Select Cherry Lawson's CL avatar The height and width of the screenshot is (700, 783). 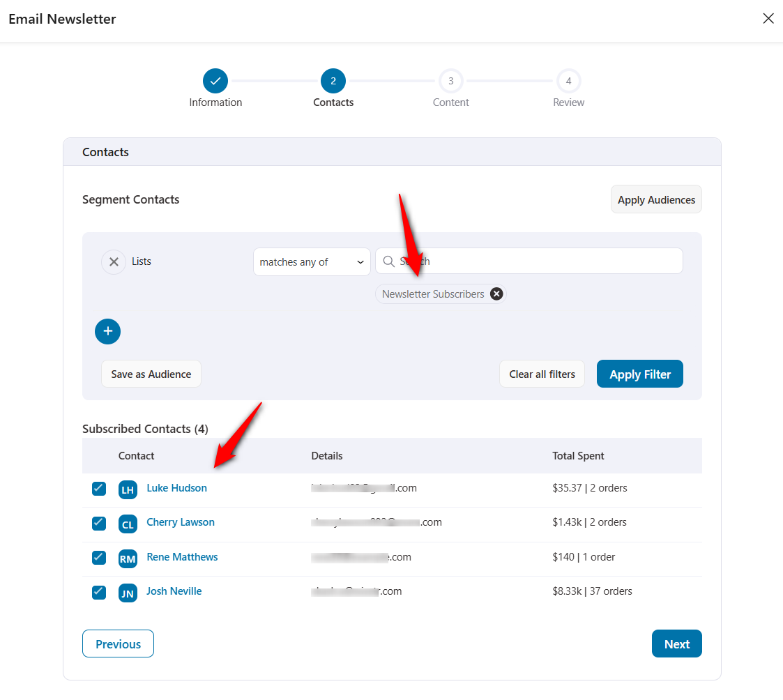pyautogui.click(x=128, y=524)
